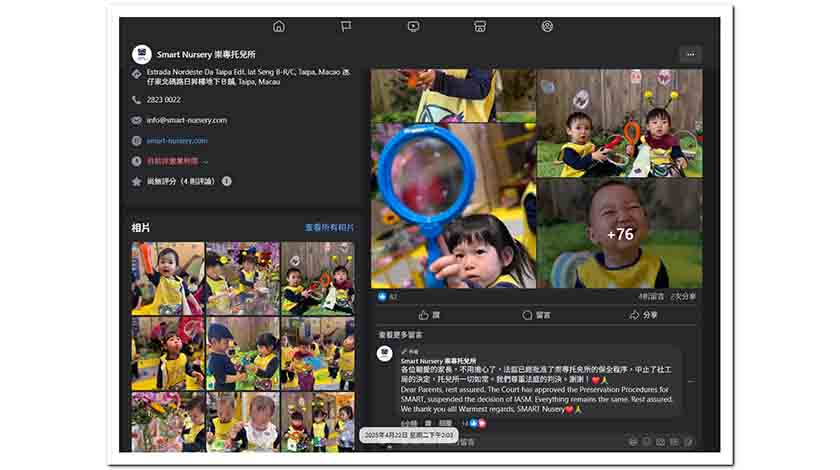Like the photo post
The height and width of the screenshot is (470, 840).
pyautogui.click(x=429, y=315)
